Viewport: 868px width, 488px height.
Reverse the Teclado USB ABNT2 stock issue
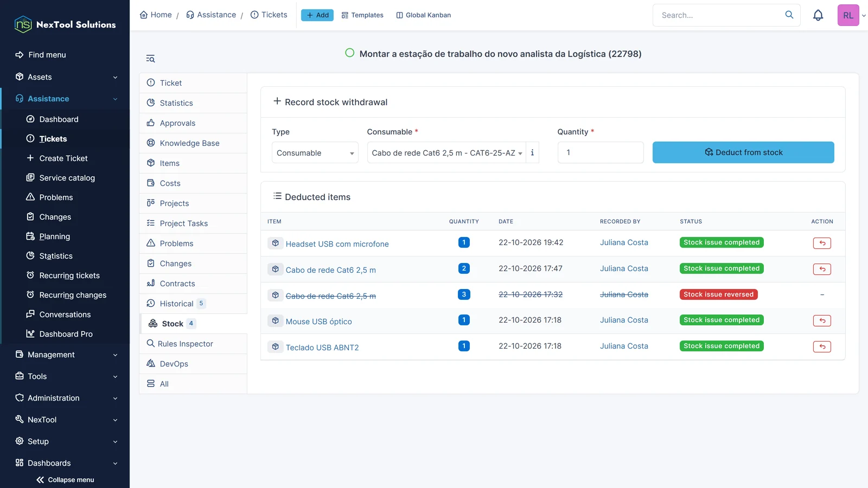[x=822, y=346]
